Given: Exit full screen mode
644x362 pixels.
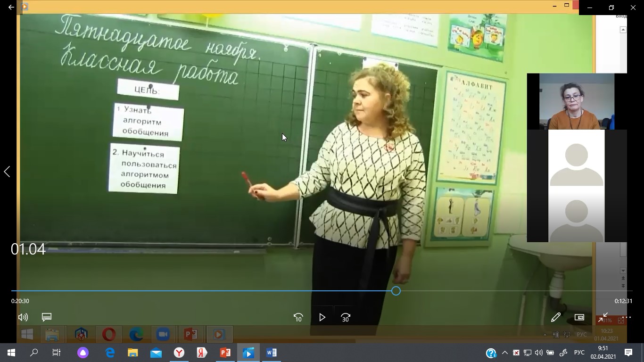Looking at the screenshot, I should [x=603, y=317].
